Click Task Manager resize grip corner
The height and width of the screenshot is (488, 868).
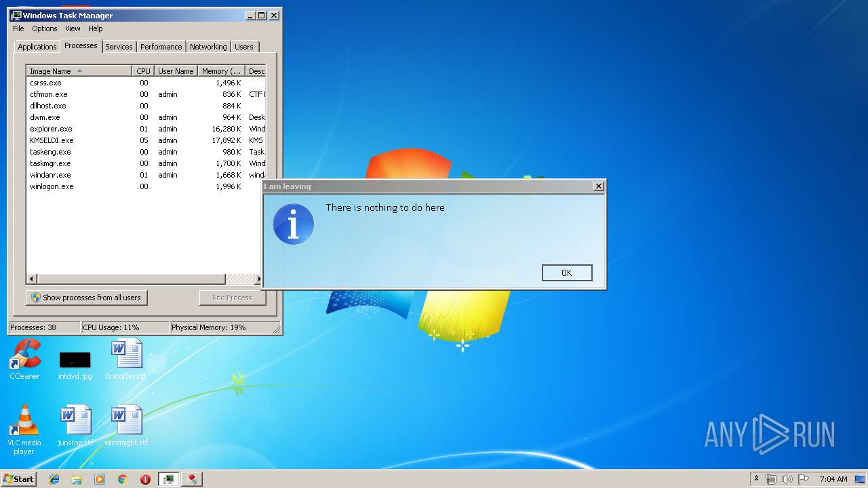click(277, 329)
